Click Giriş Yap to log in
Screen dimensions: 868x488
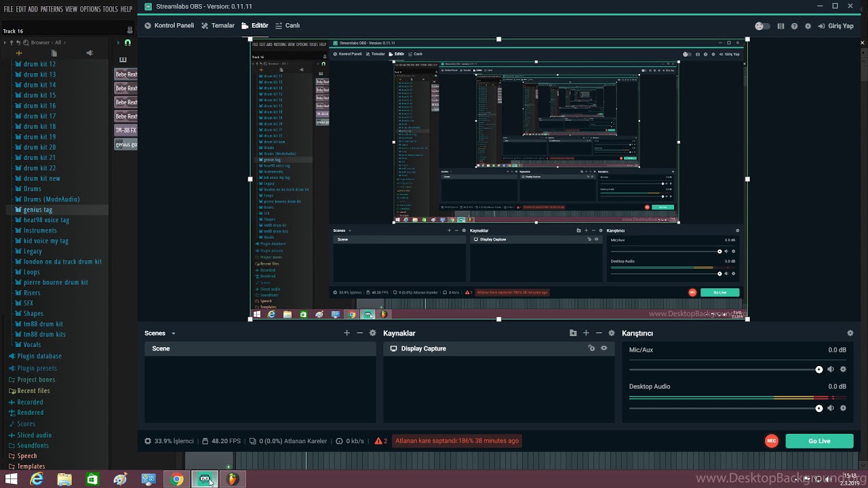[836, 26]
